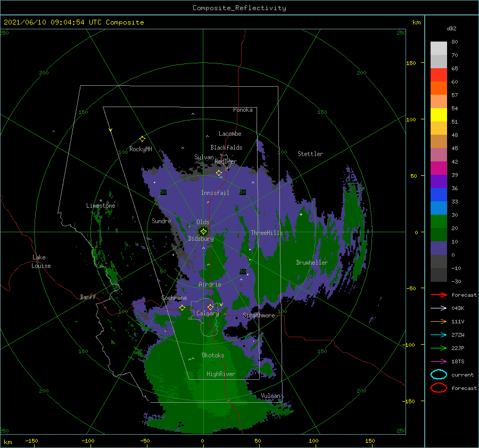Select the Ponoka city label
Viewport: 479px width, 448px height.
(243, 110)
